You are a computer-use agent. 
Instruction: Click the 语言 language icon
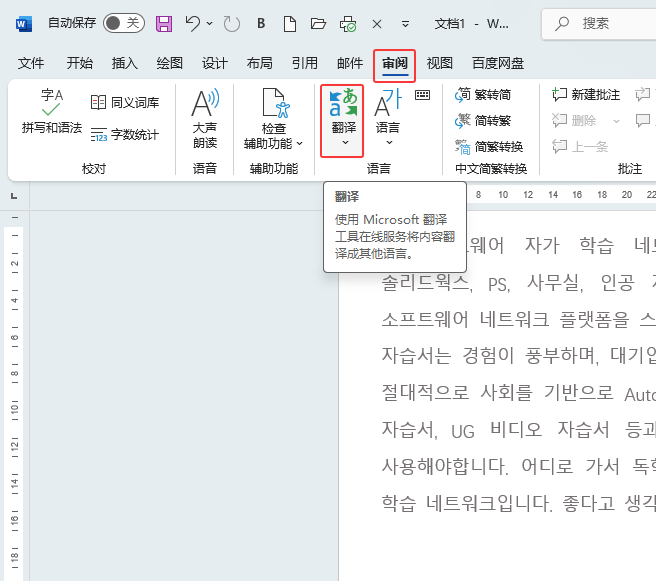click(x=387, y=103)
